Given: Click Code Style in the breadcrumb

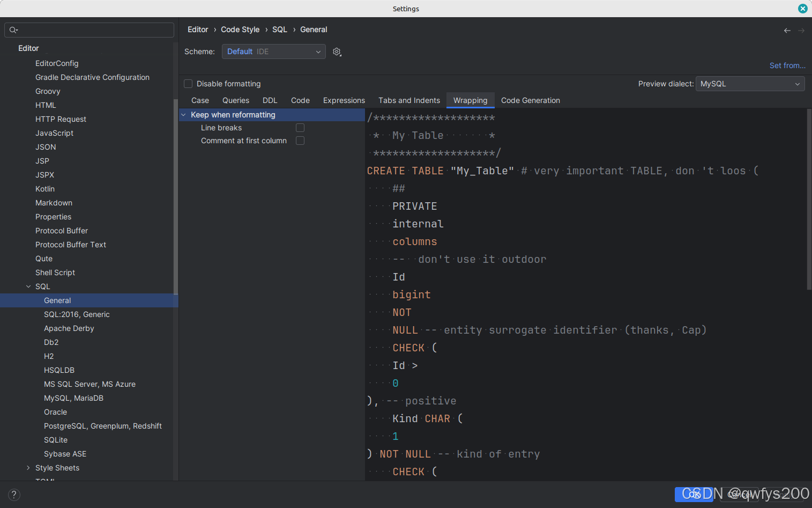Looking at the screenshot, I should [x=240, y=30].
